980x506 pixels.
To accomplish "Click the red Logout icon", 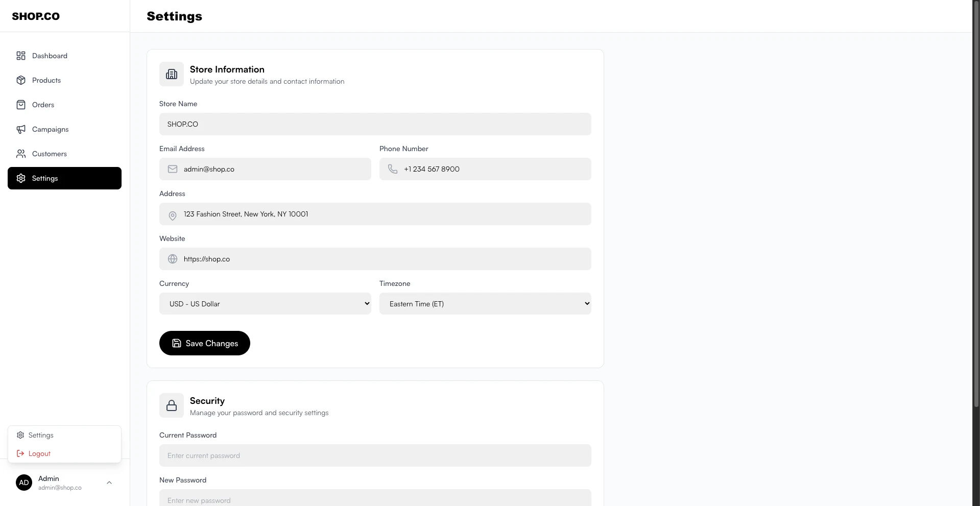I will tap(20, 453).
